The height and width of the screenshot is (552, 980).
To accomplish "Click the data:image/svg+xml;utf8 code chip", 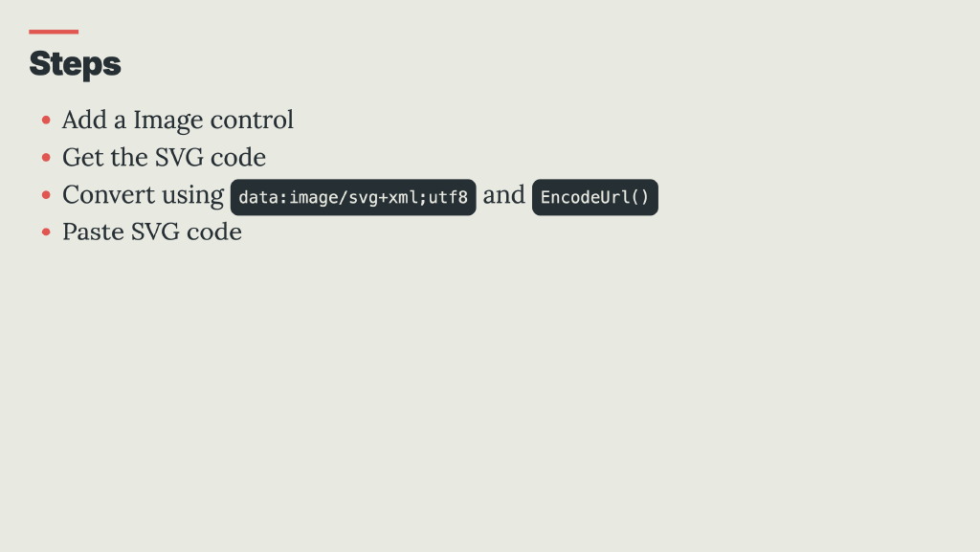I will (x=353, y=198).
